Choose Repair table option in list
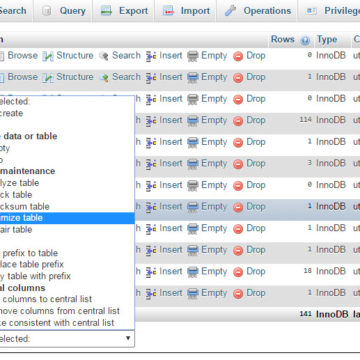This screenshot has height=360, width=360. pyautogui.click(x=67, y=230)
